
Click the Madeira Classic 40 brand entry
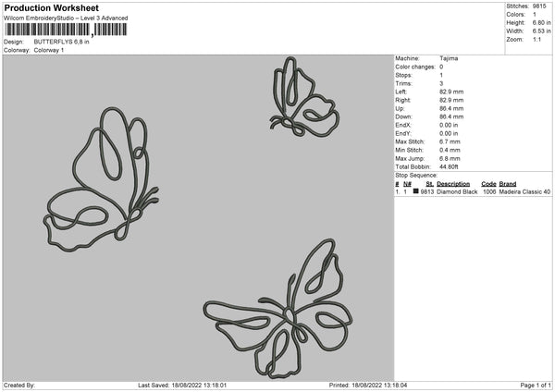(x=524, y=191)
